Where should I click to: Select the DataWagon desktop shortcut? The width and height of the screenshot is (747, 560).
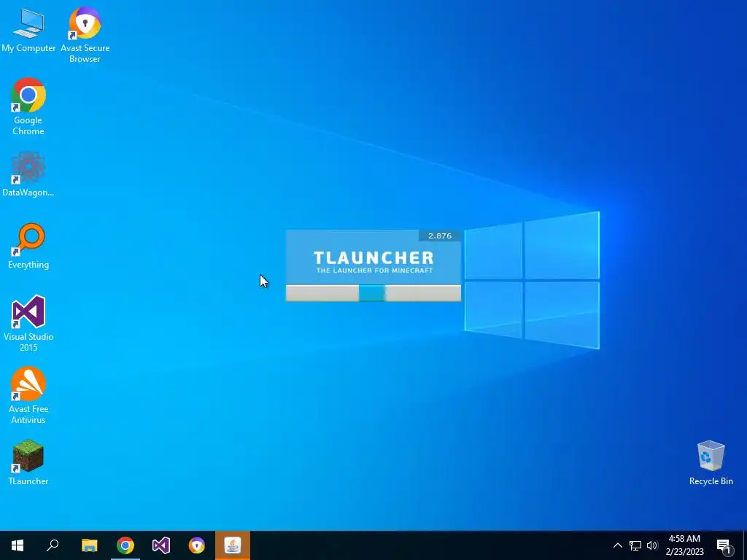pos(28,174)
